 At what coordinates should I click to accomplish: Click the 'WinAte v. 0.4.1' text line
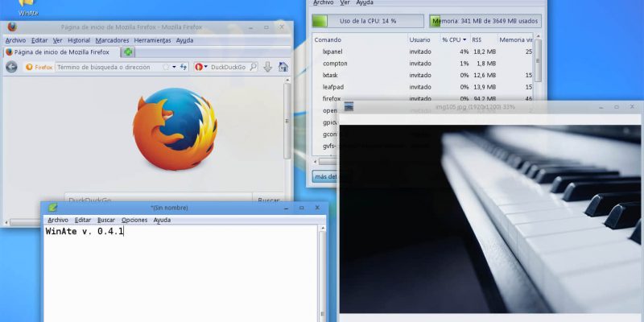click(85, 231)
